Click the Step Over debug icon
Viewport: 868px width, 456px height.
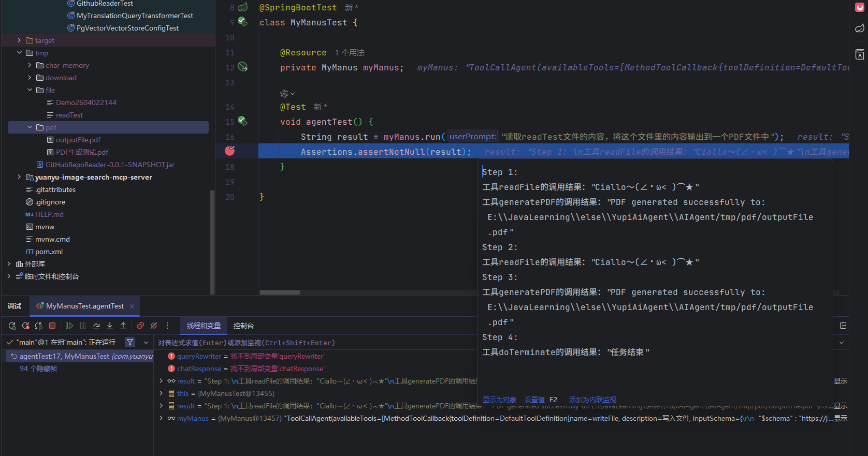coord(96,326)
